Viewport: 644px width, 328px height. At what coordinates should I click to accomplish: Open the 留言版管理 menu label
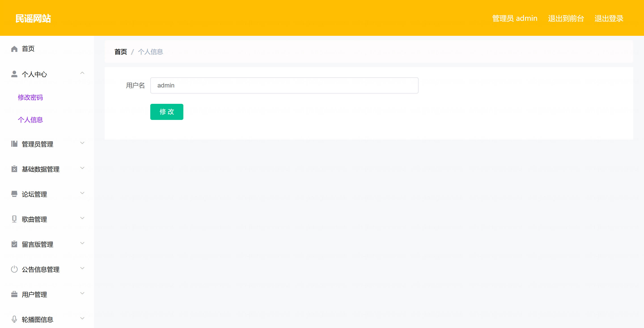[x=38, y=244]
